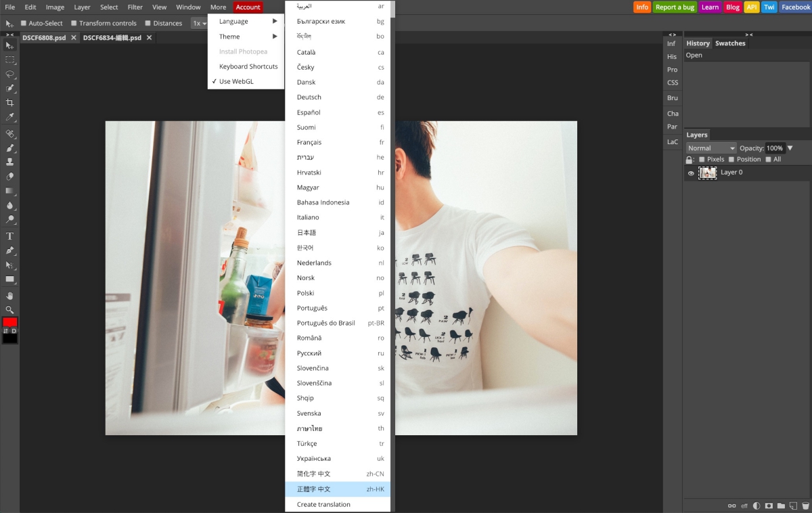Add raster mask icon in Layers panel
This screenshot has width=812, height=513.
[769, 506]
